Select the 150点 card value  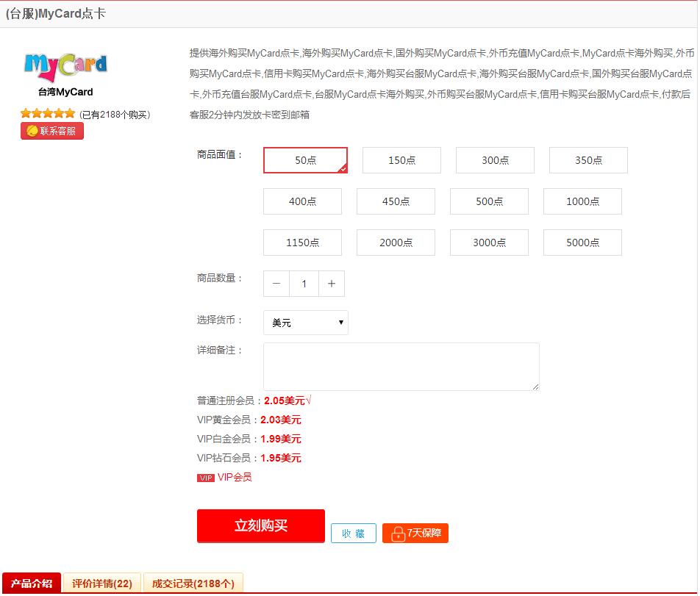401,160
